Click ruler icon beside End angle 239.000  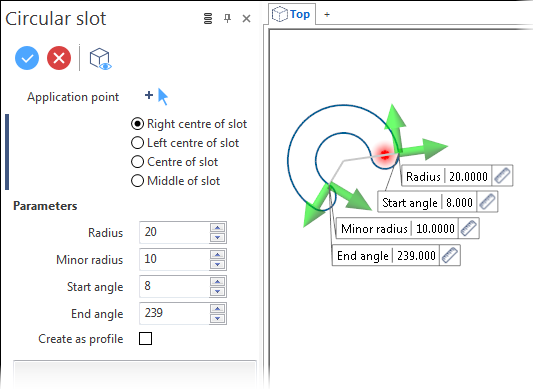click(450, 255)
